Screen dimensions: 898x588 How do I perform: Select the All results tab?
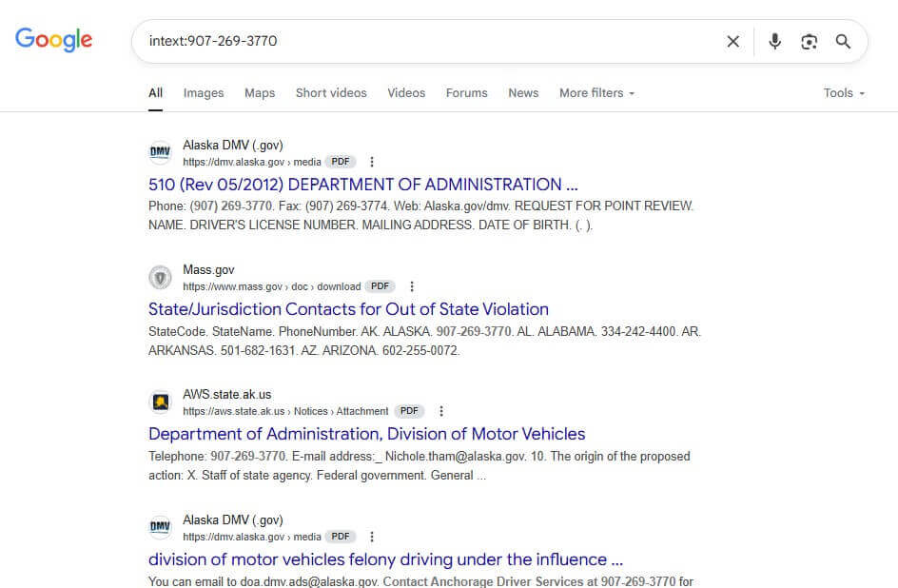(155, 92)
